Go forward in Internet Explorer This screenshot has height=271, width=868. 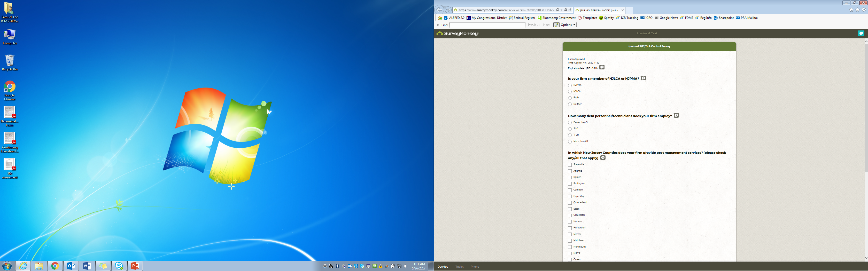coord(448,10)
